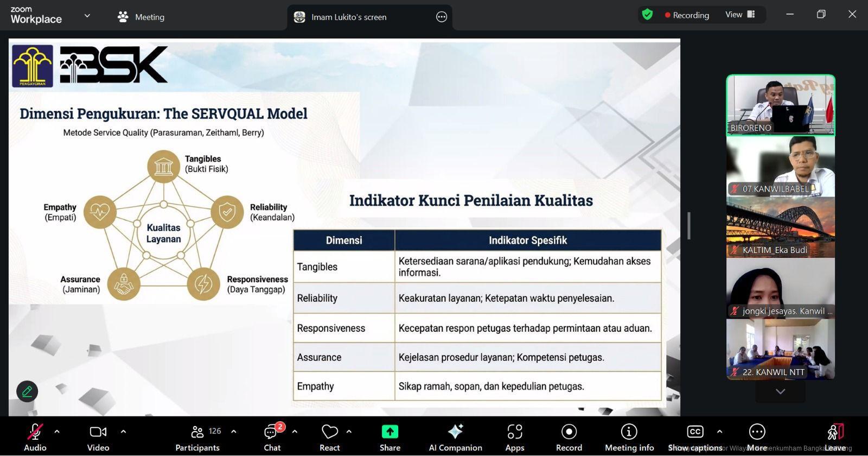The width and height of the screenshot is (868, 456).
Task: Click the panel divider handle beside slide
Action: pos(689,225)
